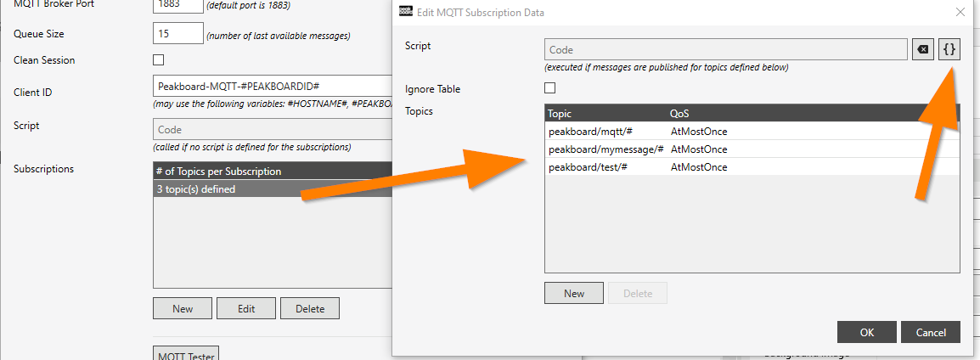980x360 pixels.
Task: Click the MQTT Broker Port field
Action: pos(178,5)
